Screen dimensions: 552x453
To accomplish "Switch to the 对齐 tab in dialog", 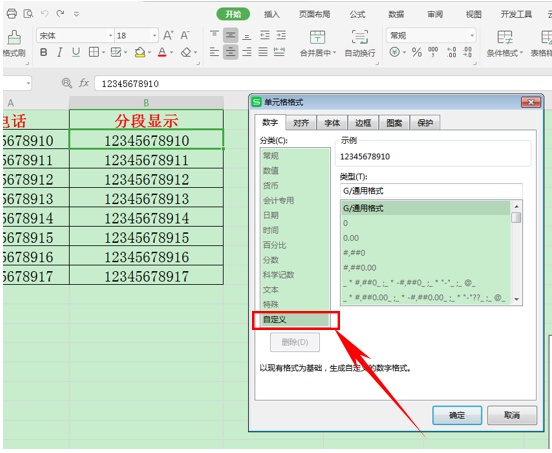I will [301, 123].
